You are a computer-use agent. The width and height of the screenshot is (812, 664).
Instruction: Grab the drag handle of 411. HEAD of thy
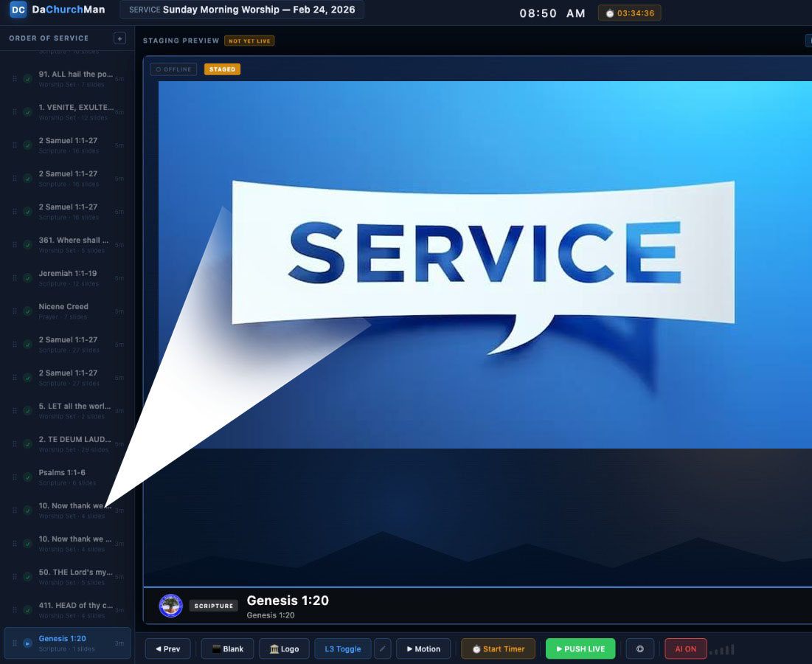click(15, 609)
